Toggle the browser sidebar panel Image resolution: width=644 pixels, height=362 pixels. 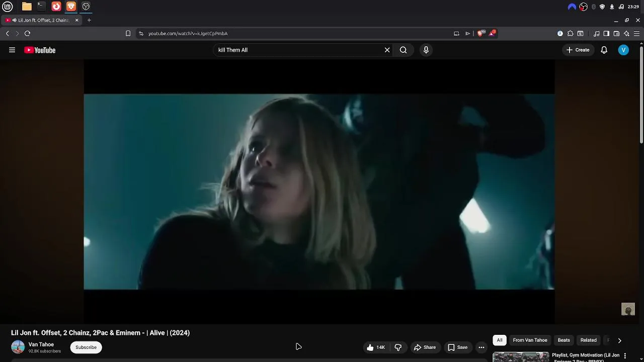(x=606, y=33)
